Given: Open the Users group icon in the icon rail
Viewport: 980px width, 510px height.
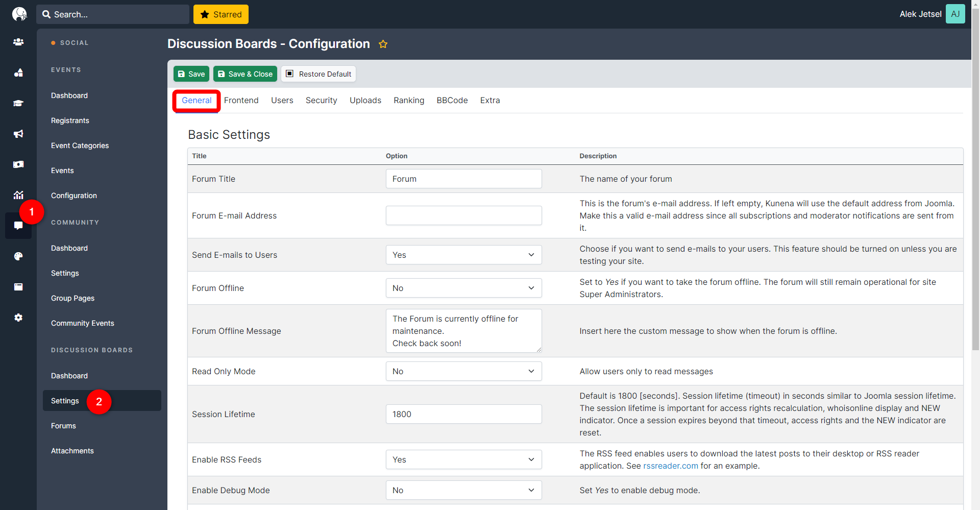Looking at the screenshot, I should 18,42.
